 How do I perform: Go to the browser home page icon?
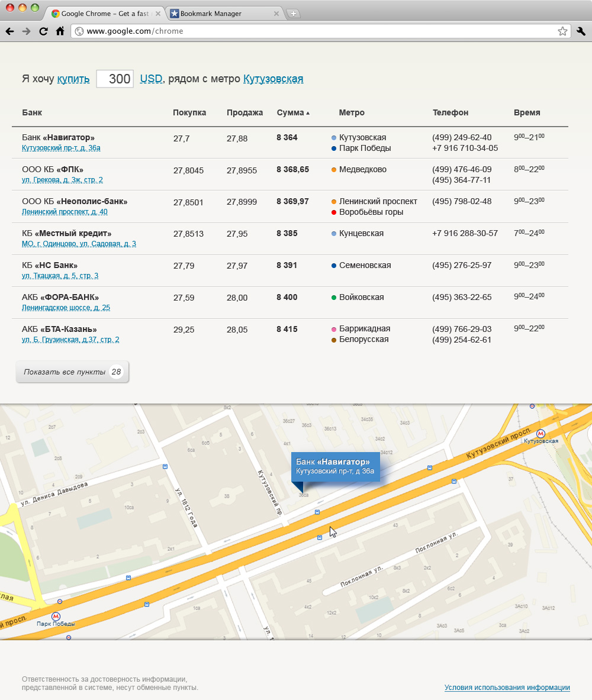tap(60, 31)
